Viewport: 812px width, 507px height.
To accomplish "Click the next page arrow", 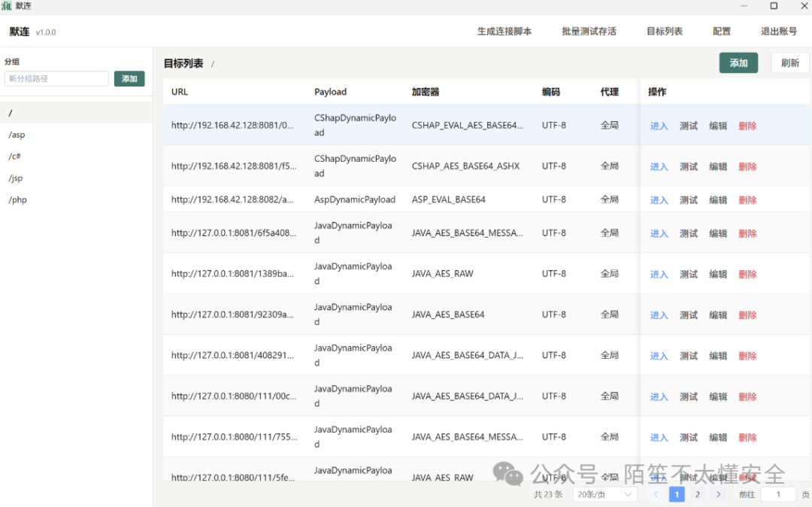I will (718, 494).
